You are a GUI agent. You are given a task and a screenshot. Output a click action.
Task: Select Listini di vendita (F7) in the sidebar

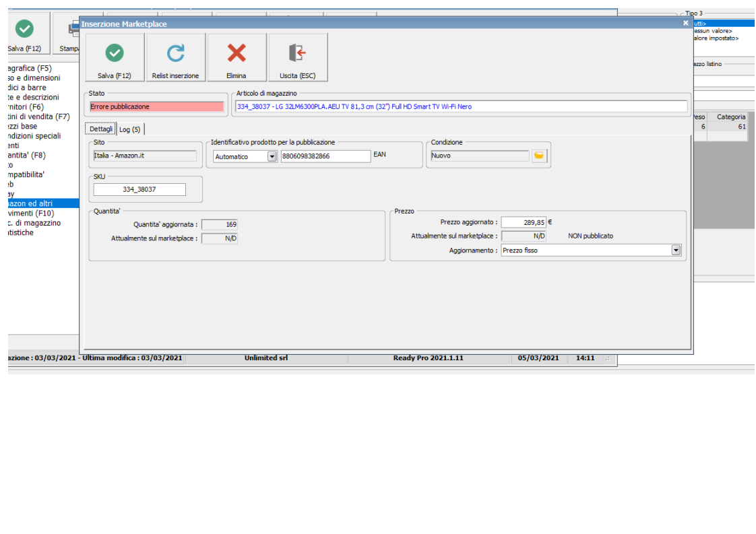(x=38, y=116)
